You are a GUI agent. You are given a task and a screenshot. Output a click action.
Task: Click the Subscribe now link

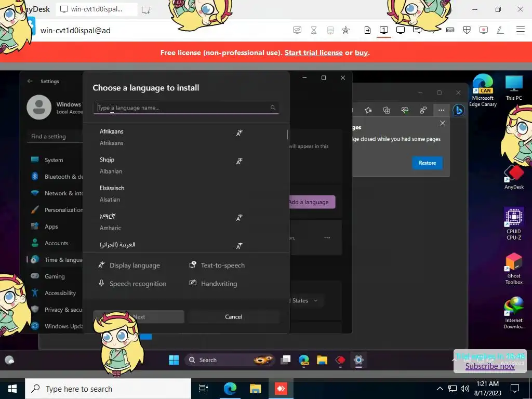(x=490, y=366)
